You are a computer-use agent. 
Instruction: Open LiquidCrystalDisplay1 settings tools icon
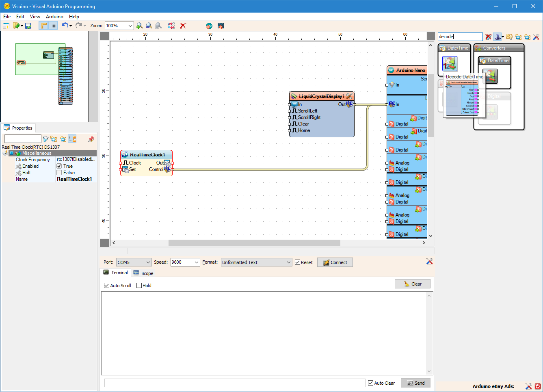click(349, 96)
